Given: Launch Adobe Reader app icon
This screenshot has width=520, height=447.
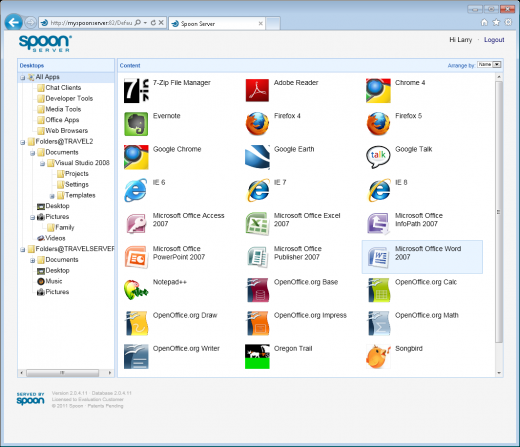Looking at the screenshot, I should click(257, 90).
